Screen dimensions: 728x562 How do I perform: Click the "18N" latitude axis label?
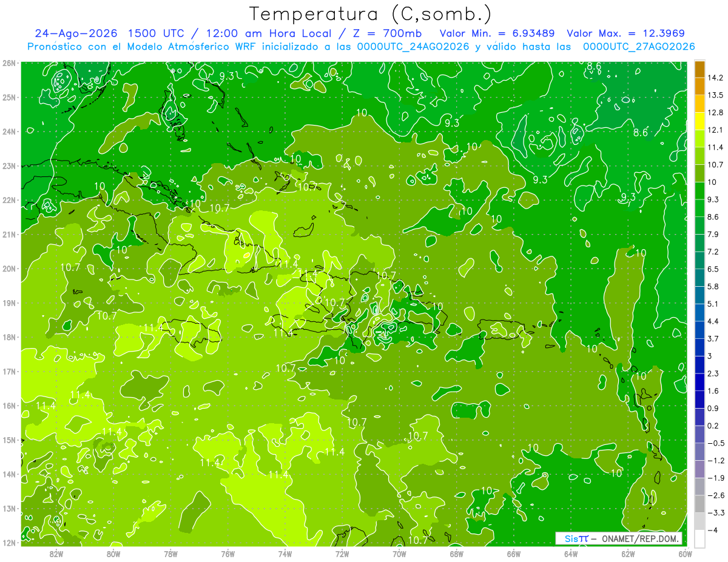click(9, 337)
